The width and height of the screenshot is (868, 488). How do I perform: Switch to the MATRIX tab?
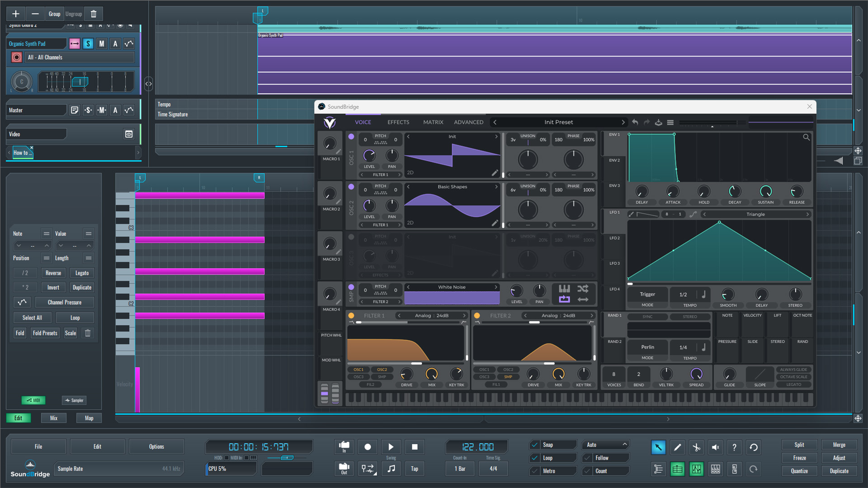pyautogui.click(x=433, y=122)
